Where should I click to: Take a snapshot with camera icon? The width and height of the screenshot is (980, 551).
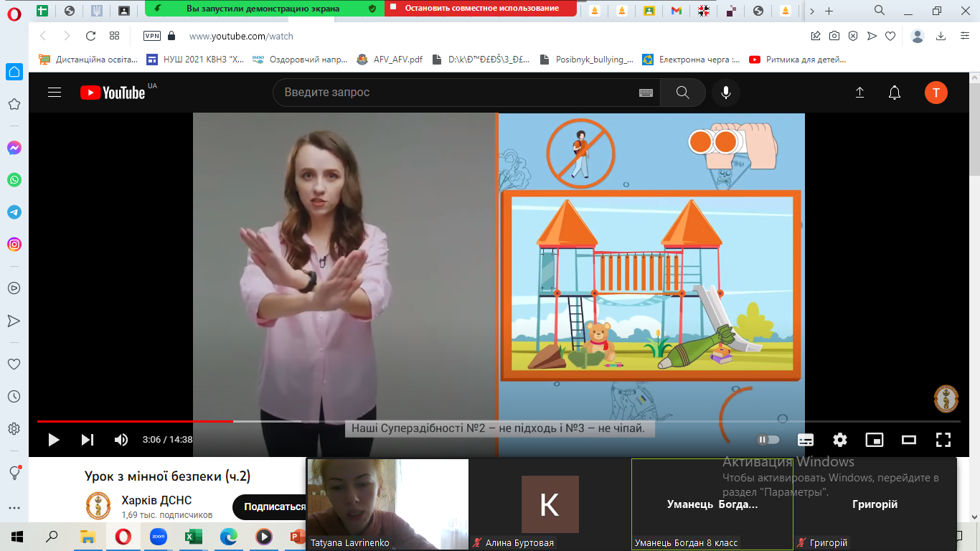(834, 36)
